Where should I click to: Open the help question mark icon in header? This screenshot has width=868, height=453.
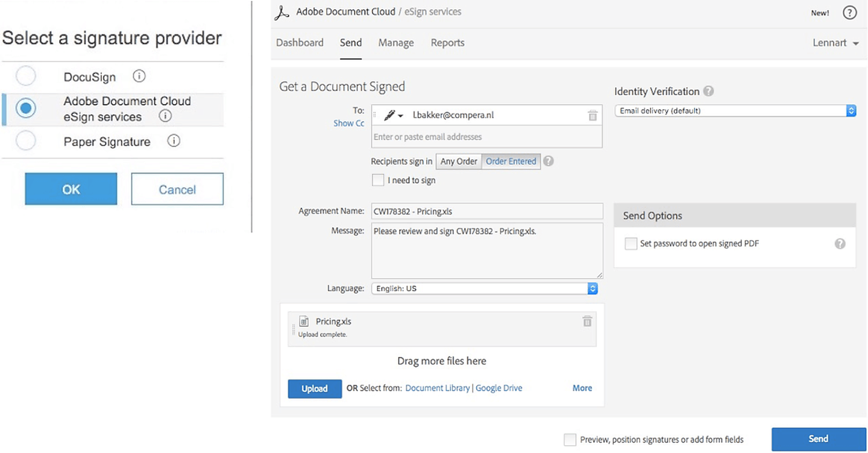click(849, 13)
